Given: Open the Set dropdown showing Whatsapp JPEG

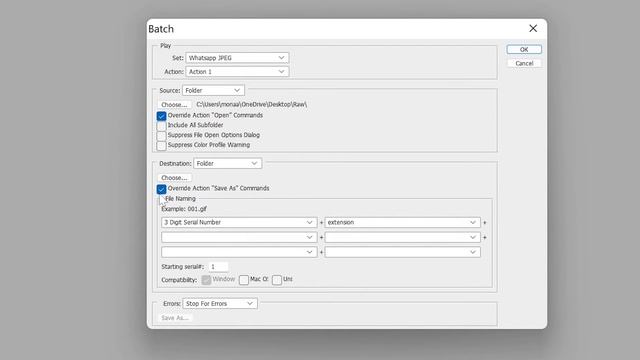Looking at the screenshot, I should click(237, 58).
